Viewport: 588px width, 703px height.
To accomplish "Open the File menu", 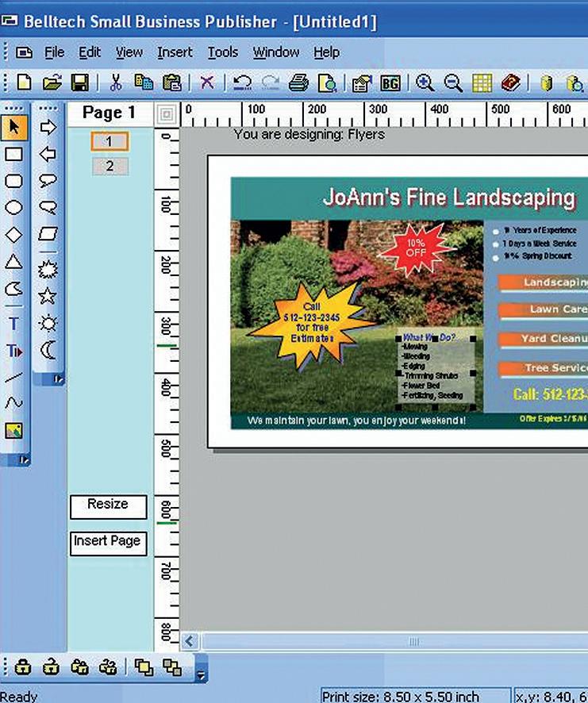I will click(x=54, y=52).
